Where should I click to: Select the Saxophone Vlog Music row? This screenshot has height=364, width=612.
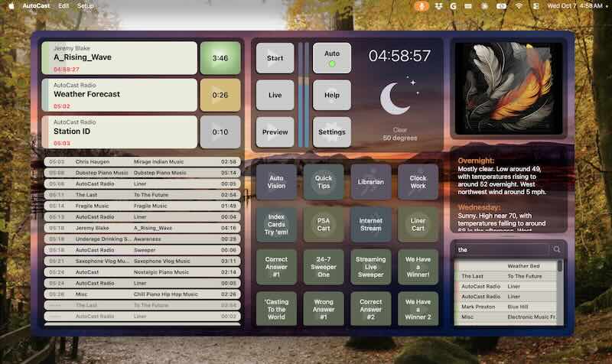142,262
